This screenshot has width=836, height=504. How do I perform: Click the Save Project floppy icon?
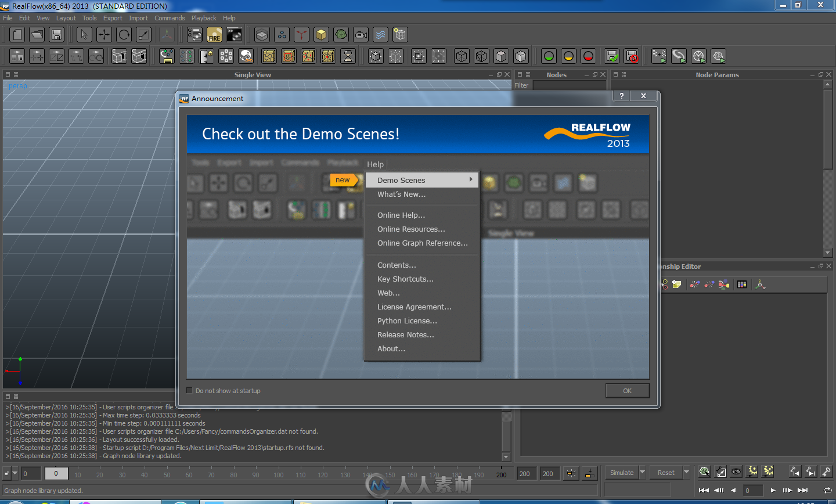(57, 35)
